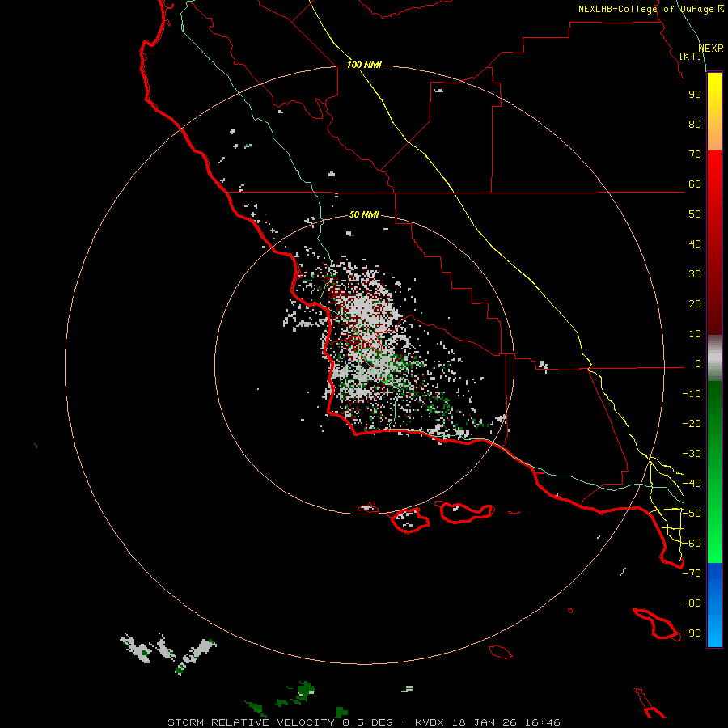Pick the blue segment of the color scale
The width and height of the screenshot is (728, 728).
714,605
